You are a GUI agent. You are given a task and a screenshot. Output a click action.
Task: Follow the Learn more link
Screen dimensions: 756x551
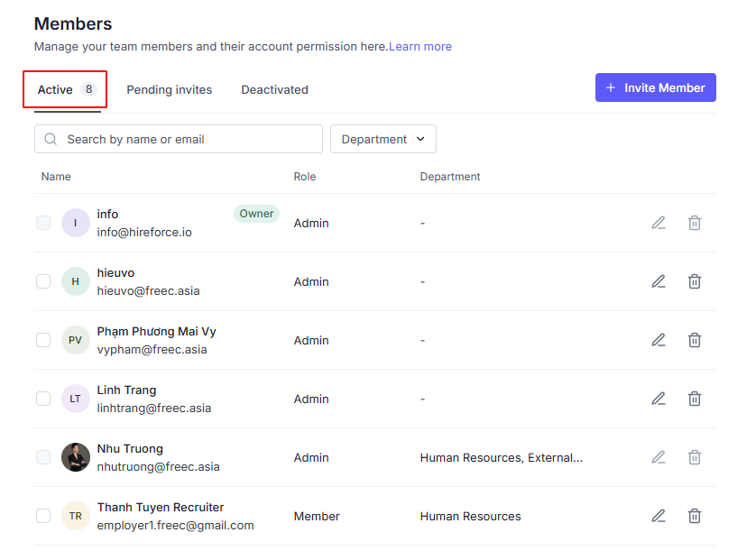(x=420, y=46)
